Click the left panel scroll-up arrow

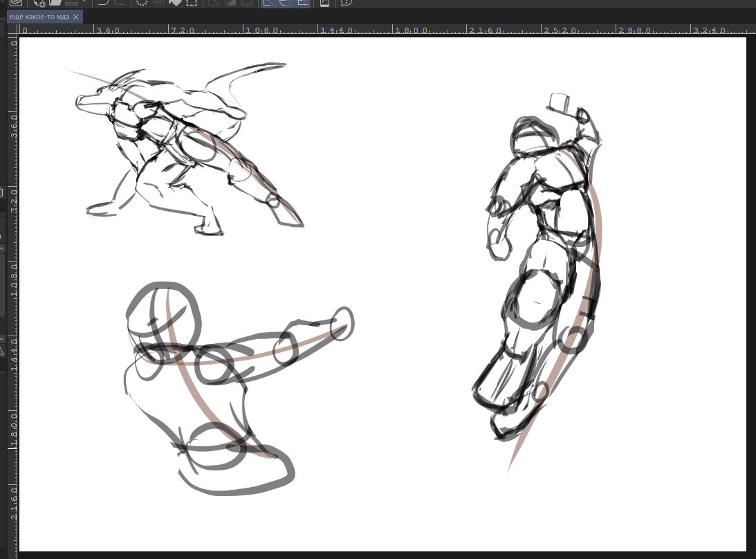pyautogui.click(x=2, y=248)
